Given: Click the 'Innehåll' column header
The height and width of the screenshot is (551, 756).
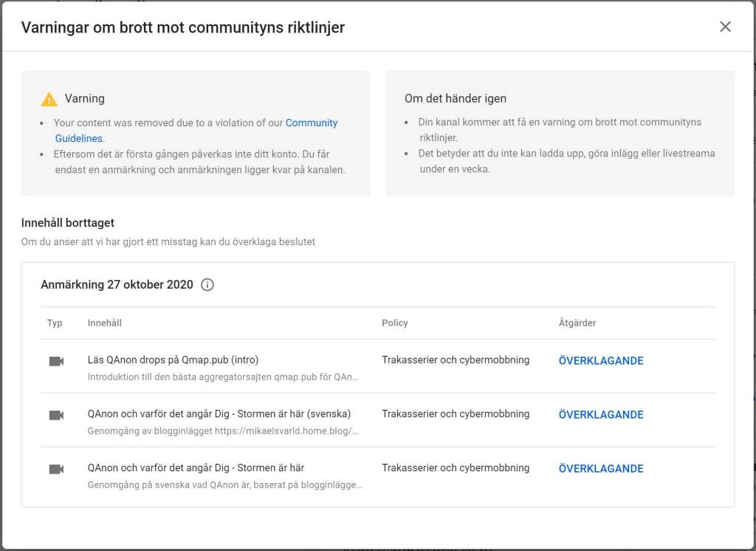Looking at the screenshot, I should point(104,324).
